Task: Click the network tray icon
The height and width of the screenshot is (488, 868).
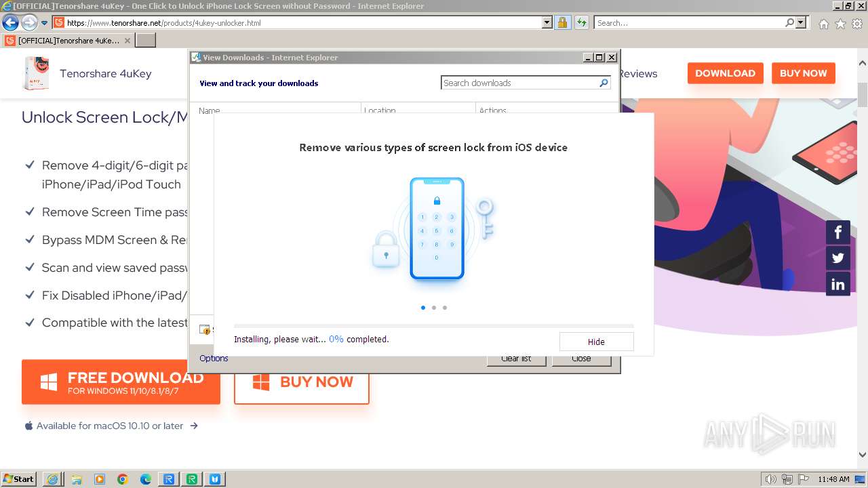Action: click(787, 479)
